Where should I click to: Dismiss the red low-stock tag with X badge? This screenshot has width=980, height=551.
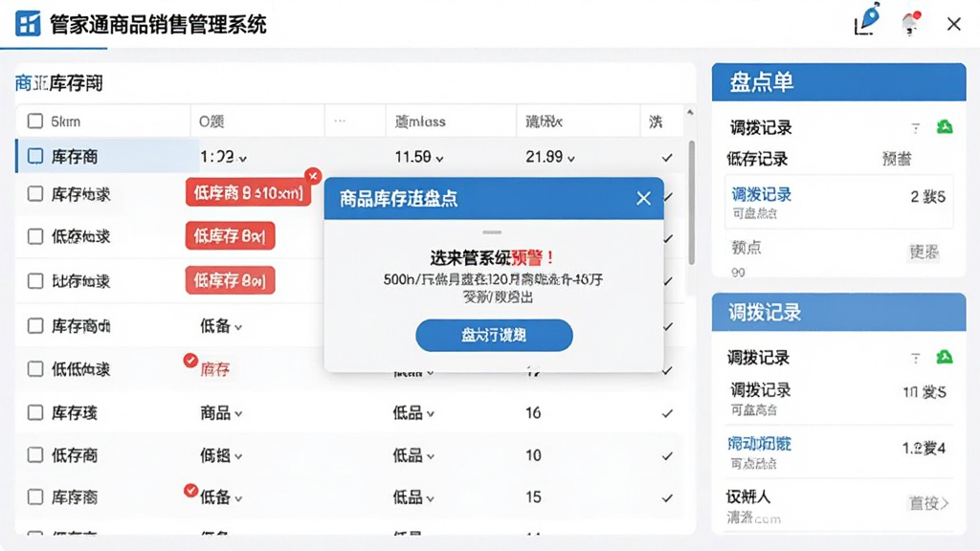tap(313, 176)
